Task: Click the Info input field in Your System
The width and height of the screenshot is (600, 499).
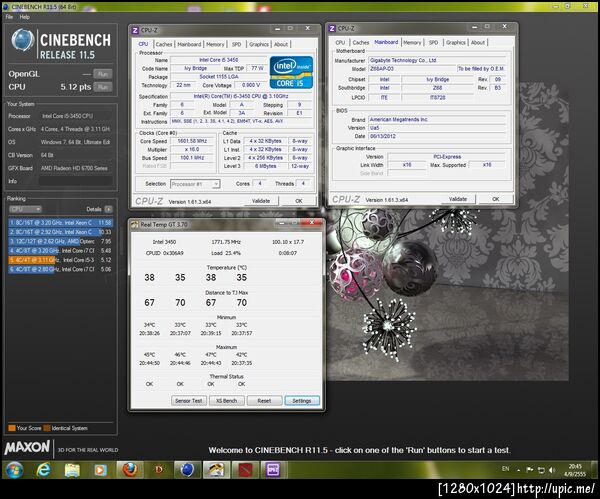Action: (76, 181)
